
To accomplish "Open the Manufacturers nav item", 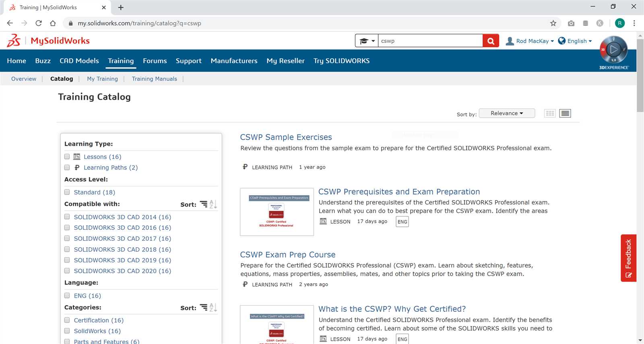I will (234, 61).
